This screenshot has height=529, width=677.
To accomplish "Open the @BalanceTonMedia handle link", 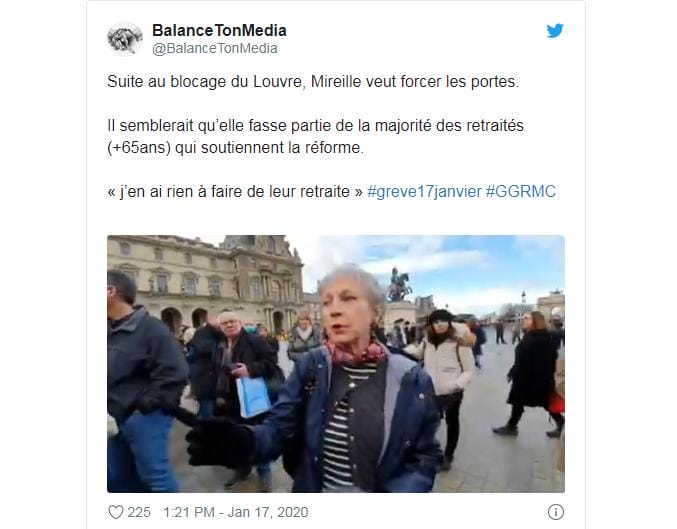I will click(215, 48).
